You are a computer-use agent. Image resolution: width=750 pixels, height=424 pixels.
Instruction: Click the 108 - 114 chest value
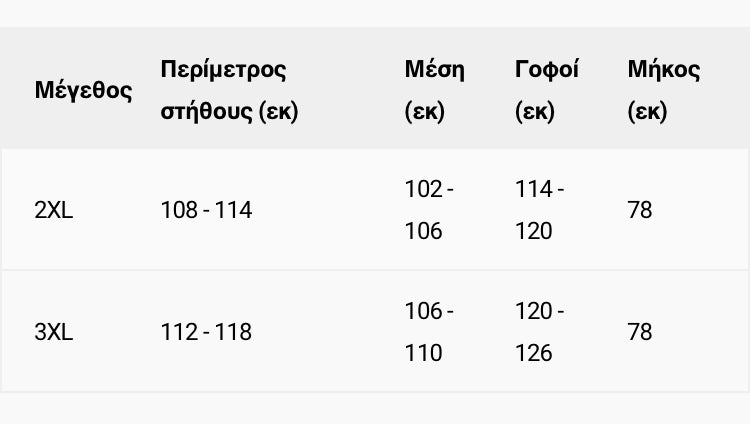206,210
